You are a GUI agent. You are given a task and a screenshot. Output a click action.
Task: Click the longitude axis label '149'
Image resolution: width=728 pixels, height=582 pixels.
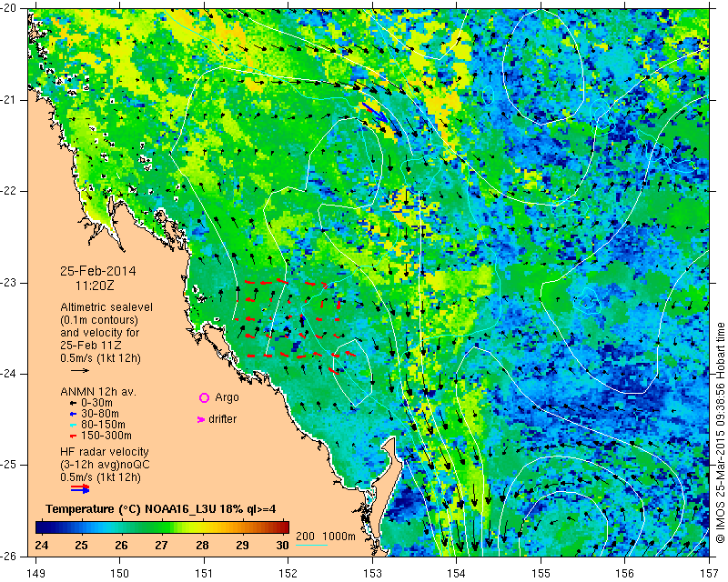click(x=35, y=574)
